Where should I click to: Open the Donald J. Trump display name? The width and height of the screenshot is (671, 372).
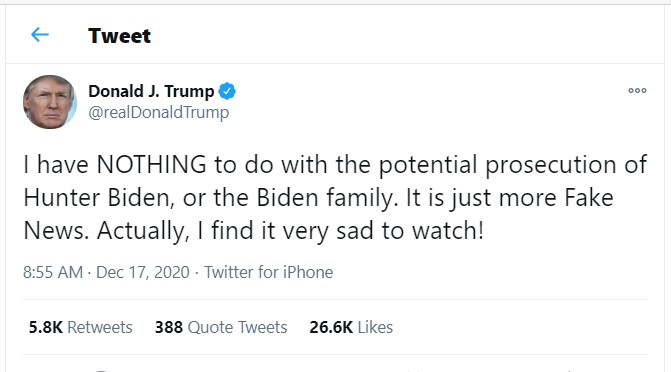coord(151,91)
